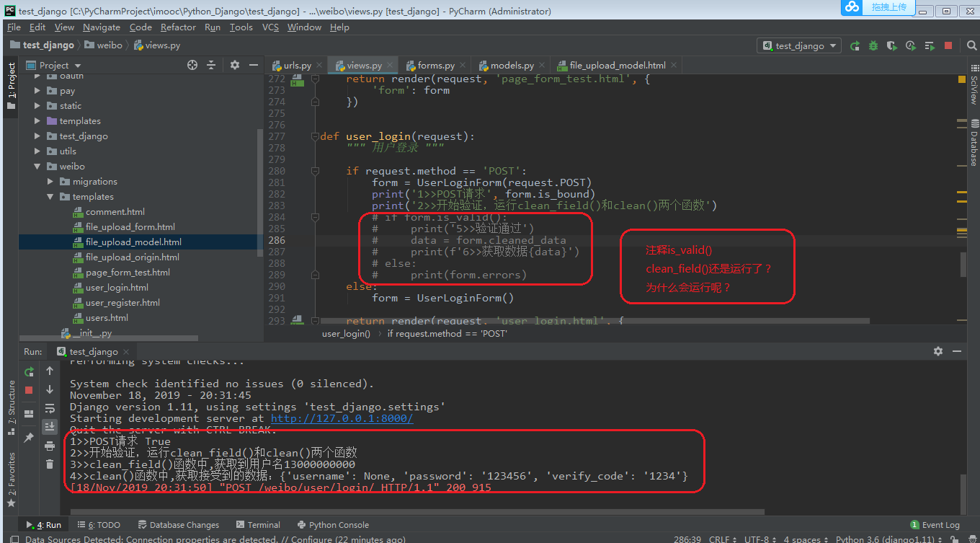Expand the migrations folder

pos(50,182)
